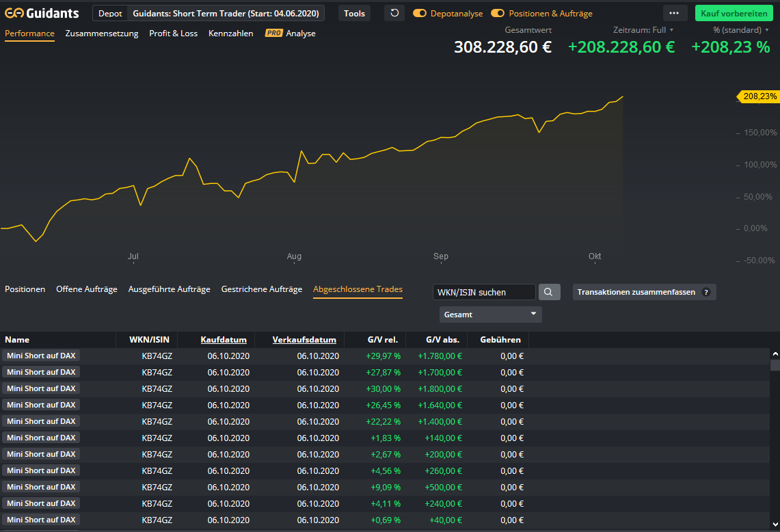Click the Gesamtwert 308.228,60 € figure
Screen dimensions: 780x532
pos(502,46)
